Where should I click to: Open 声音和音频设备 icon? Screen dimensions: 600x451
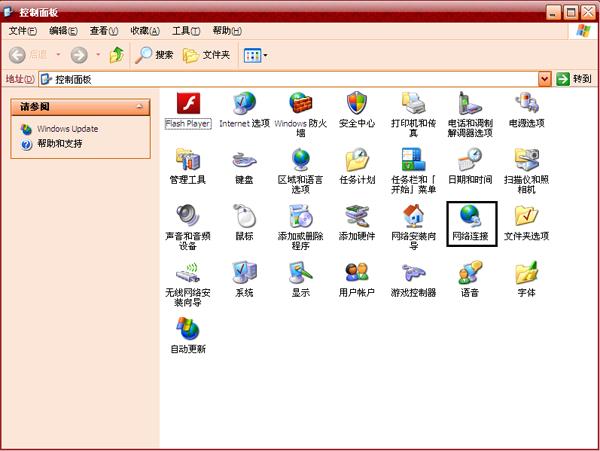coord(187,217)
